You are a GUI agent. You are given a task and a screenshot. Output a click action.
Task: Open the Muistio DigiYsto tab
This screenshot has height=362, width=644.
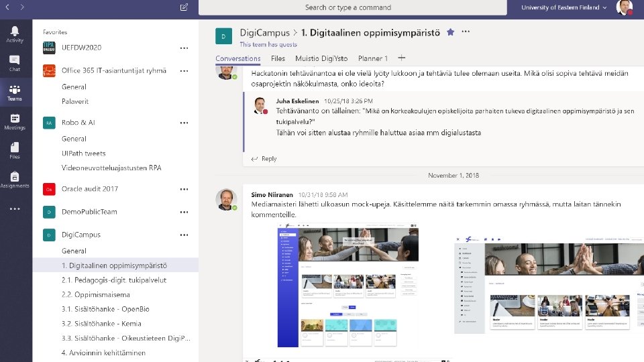pos(321,58)
